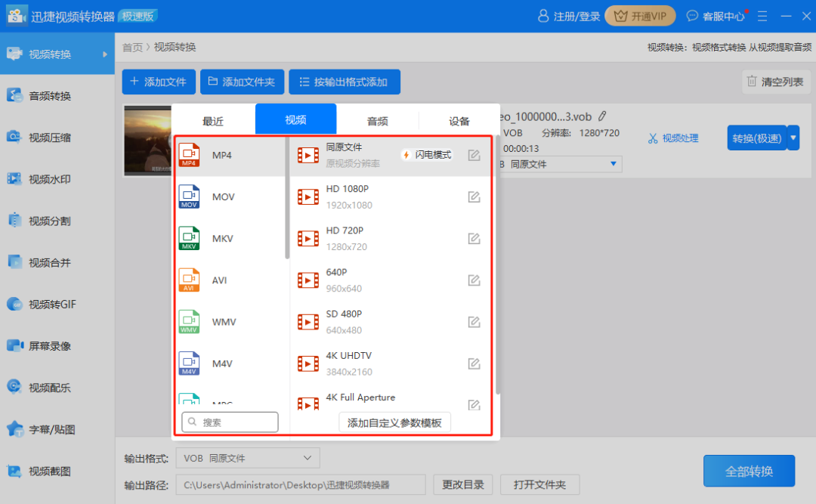
Task: Click the 打开文件夹 button
Action: 539,485
